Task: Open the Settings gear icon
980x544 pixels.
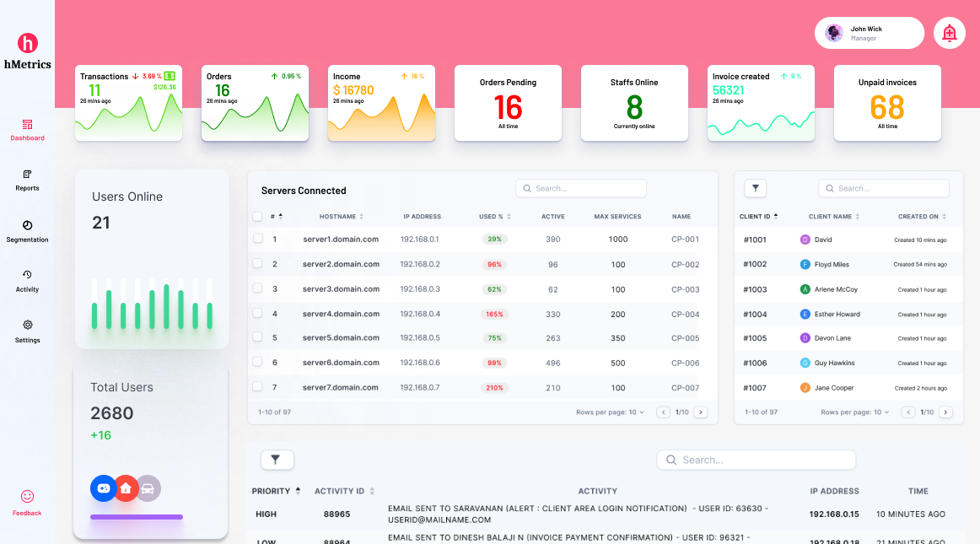Action: (27, 326)
